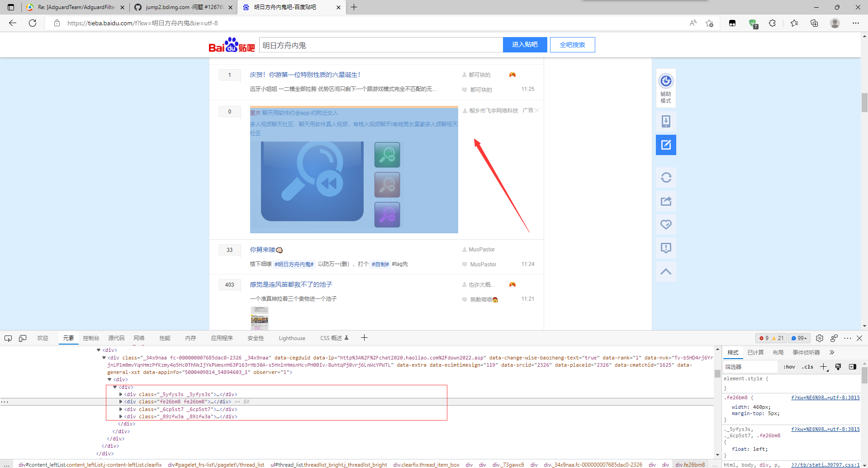868x468 pixels.
Task: Click the refresh icon in Tieba sidebar
Action: [665, 177]
